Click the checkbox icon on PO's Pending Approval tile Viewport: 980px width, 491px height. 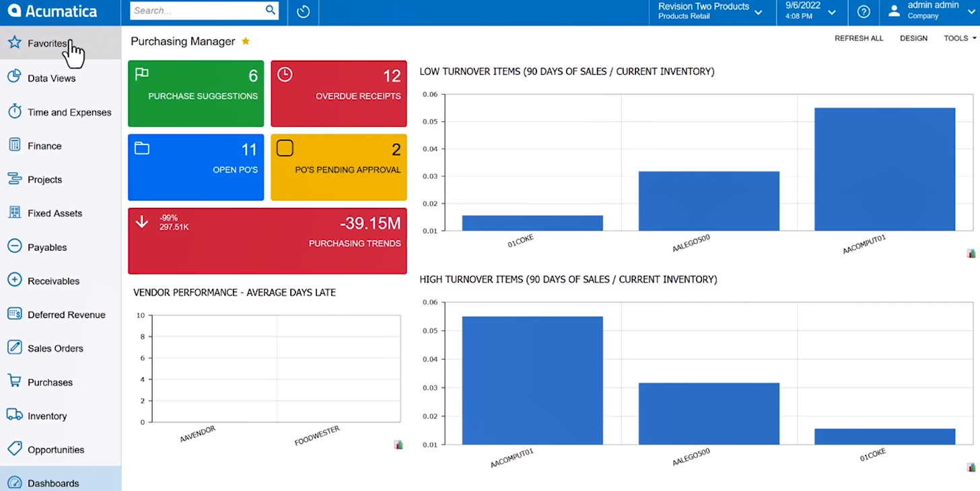[x=285, y=148]
